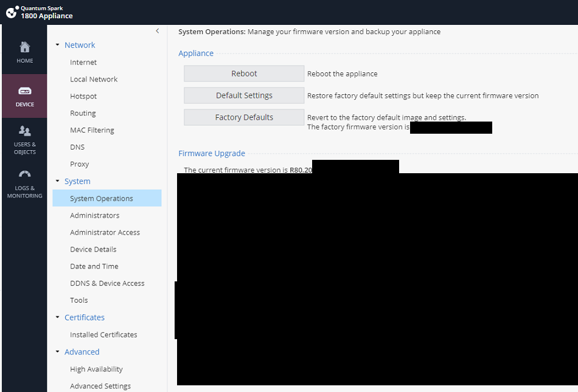Open the Administrators page
The height and width of the screenshot is (392, 578).
point(94,215)
